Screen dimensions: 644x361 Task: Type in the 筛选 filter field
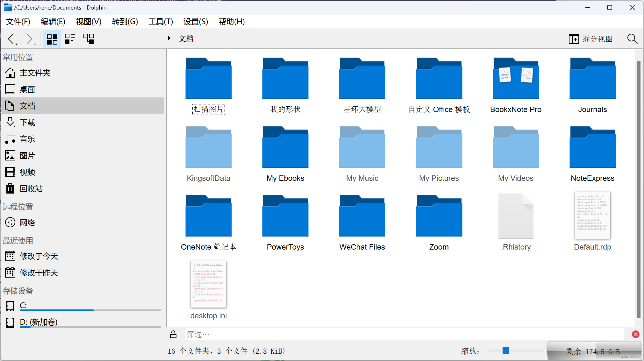tap(318, 334)
